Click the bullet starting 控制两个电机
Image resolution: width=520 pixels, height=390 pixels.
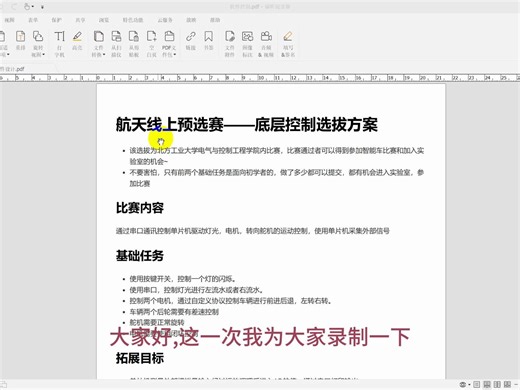click(x=231, y=301)
